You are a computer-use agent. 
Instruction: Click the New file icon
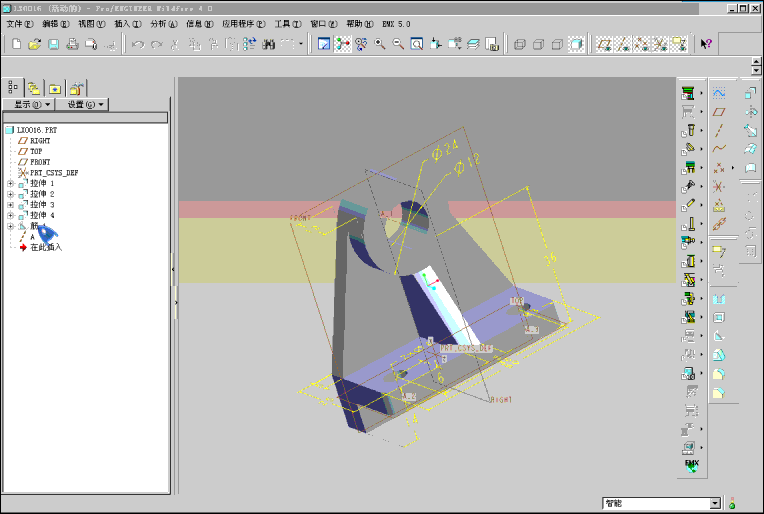[x=16, y=44]
